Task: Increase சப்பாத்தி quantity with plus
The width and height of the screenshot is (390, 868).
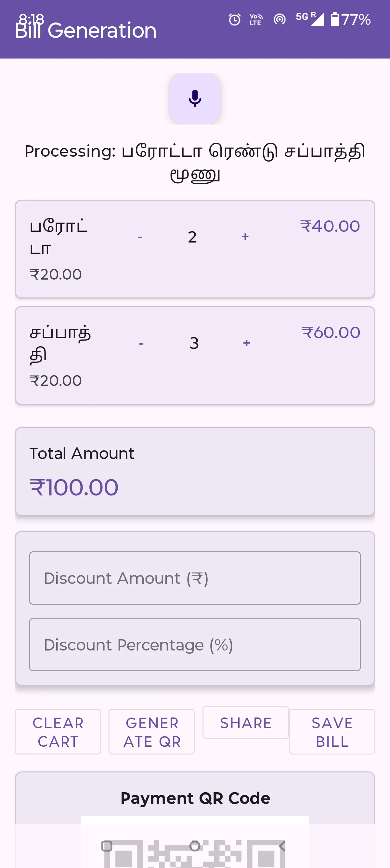Action: [x=247, y=343]
